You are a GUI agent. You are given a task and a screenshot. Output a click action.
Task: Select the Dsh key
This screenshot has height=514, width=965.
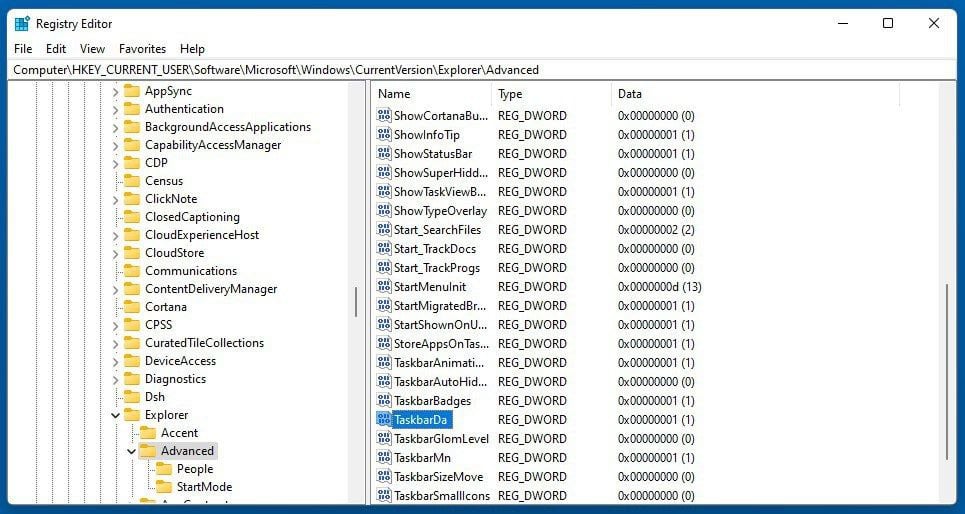(154, 396)
